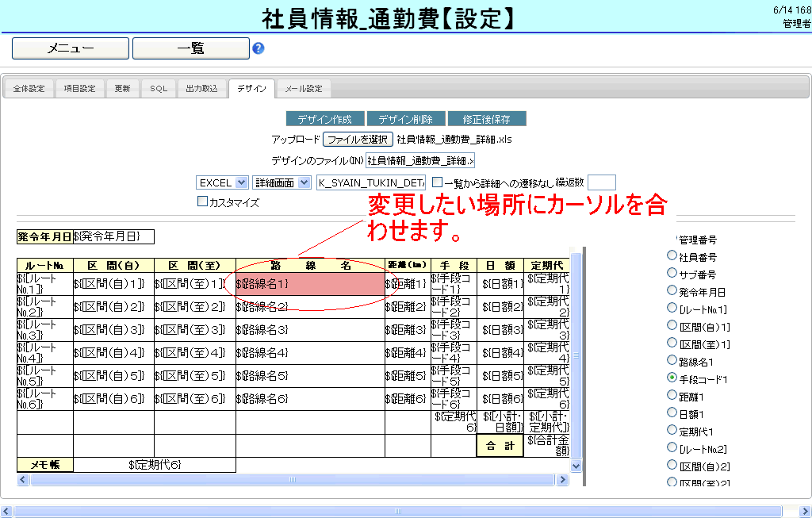The image size is (812, 518).
Task: Select the 社員番号 radio button
Action: click(x=672, y=256)
